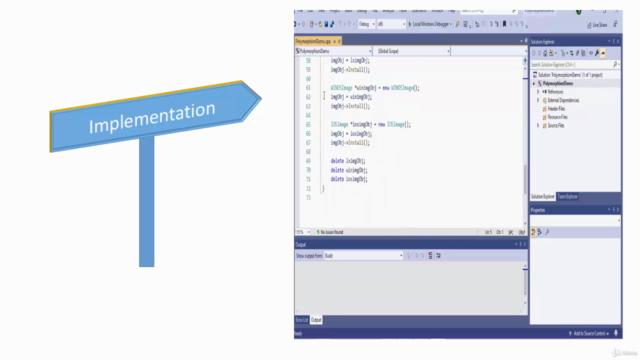Expand the Source Files node
Image resolution: width=640 pixels, height=360 pixels.
[x=538, y=126]
